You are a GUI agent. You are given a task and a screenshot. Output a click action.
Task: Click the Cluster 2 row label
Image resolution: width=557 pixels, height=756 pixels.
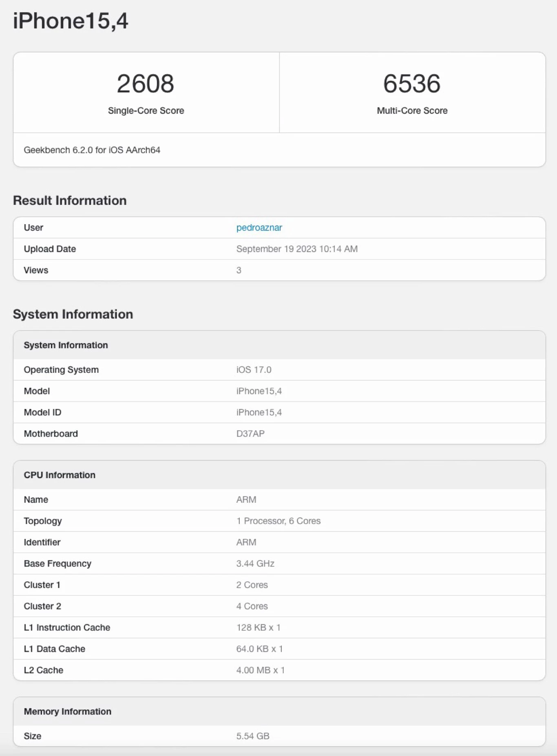(42, 606)
